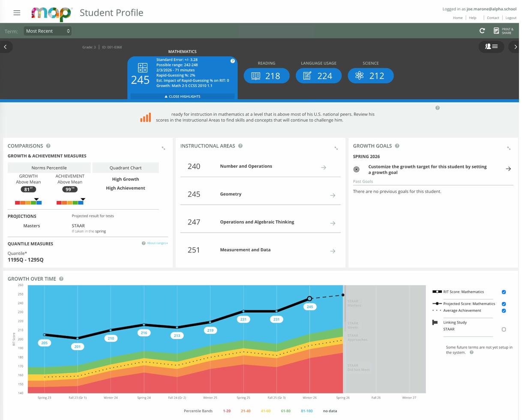Expand the Growth Goals panel icon
Image resolution: width=528 pixels, height=420 pixels.
tap(509, 148)
